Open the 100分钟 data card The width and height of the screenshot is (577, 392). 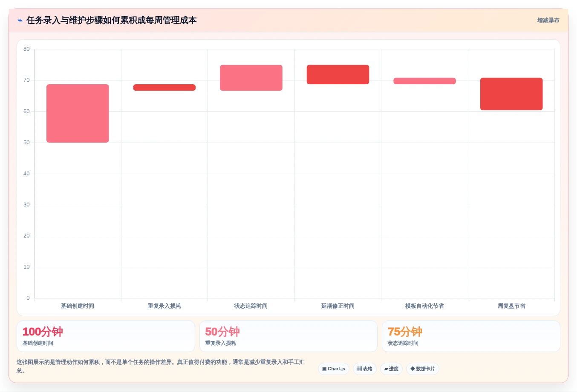106,336
